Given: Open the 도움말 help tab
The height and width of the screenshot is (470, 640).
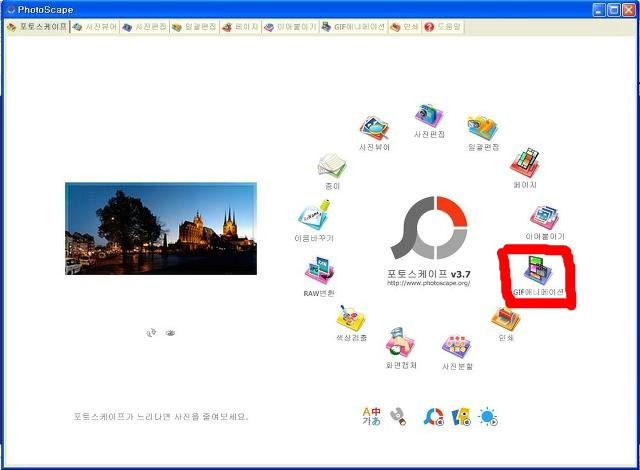Looking at the screenshot, I should (443, 27).
